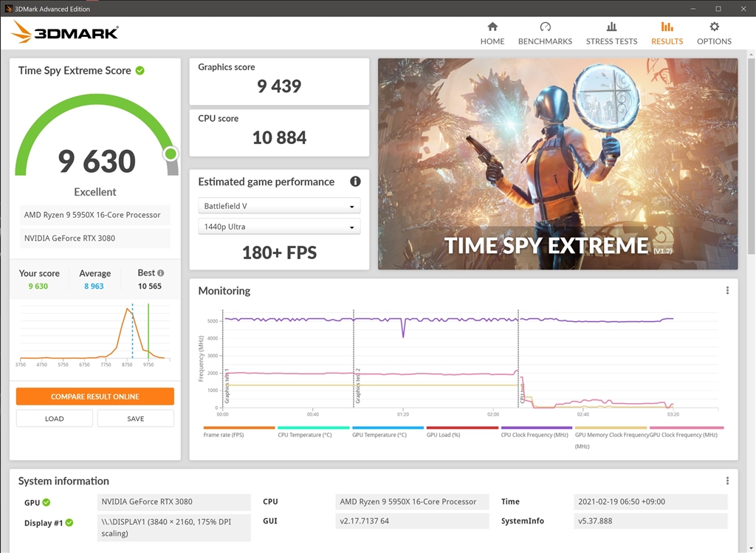Click the Time Spy Extreme banner image
Image resolution: width=756 pixels, height=553 pixels.
point(558,164)
